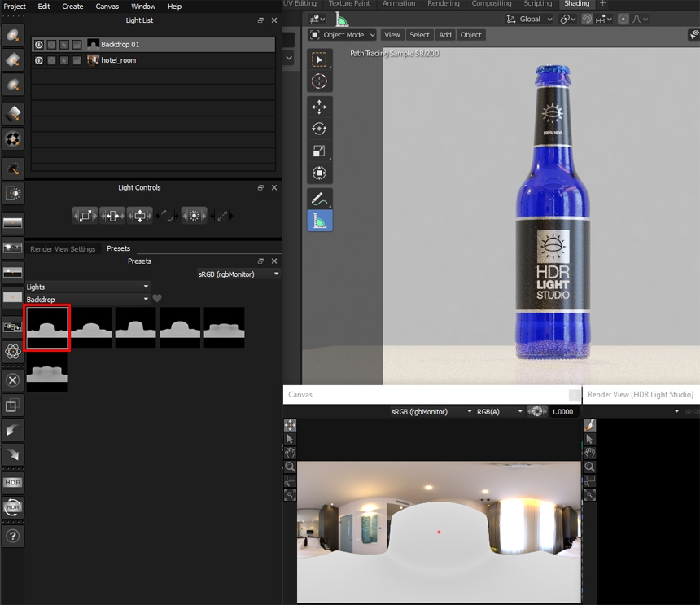Open the Canvas menu
This screenshot has height=605, width=700.
[107, 7]
